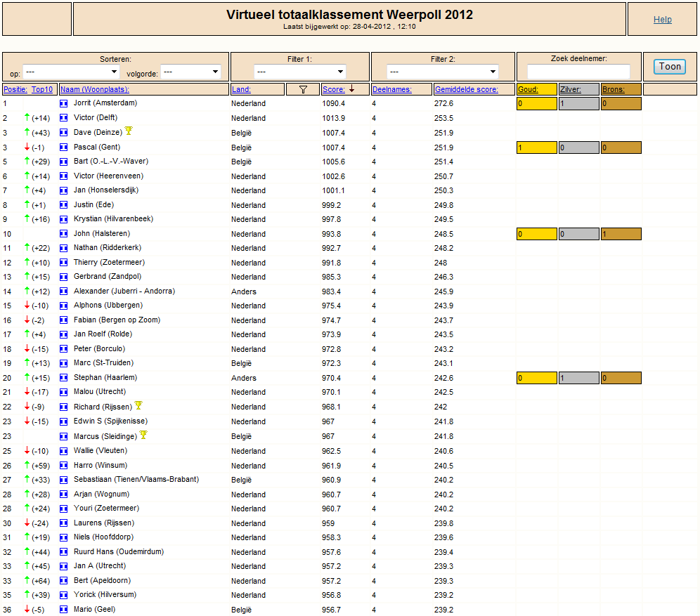Click the Zilver column header
This screenshot has width=700, height=616.
[x=571, y=90]
